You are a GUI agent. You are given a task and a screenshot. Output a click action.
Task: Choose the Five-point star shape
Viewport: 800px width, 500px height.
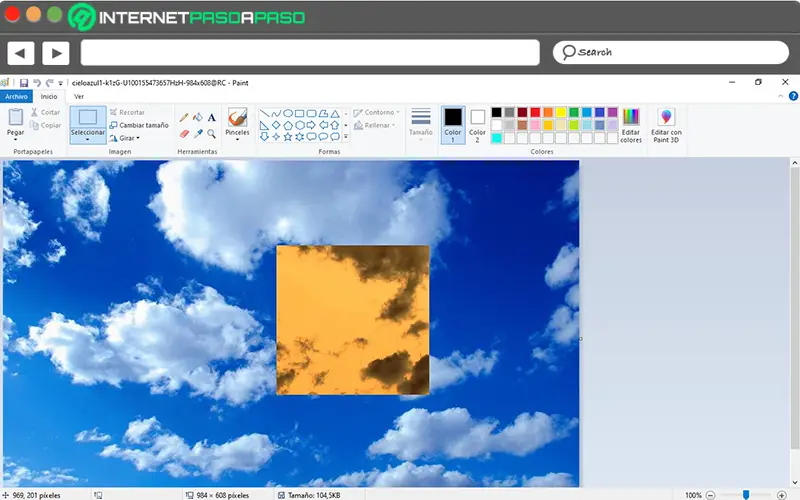288,137
